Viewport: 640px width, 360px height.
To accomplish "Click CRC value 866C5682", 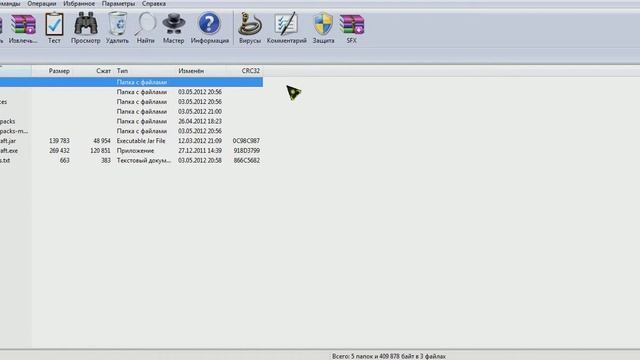I will pyautogui.click(x=247, y=160).
